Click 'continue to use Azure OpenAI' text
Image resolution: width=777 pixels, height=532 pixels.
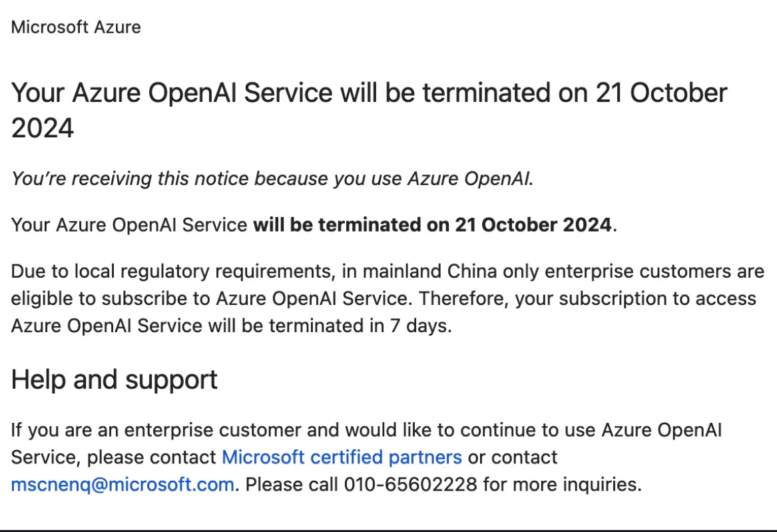(593, 430)
